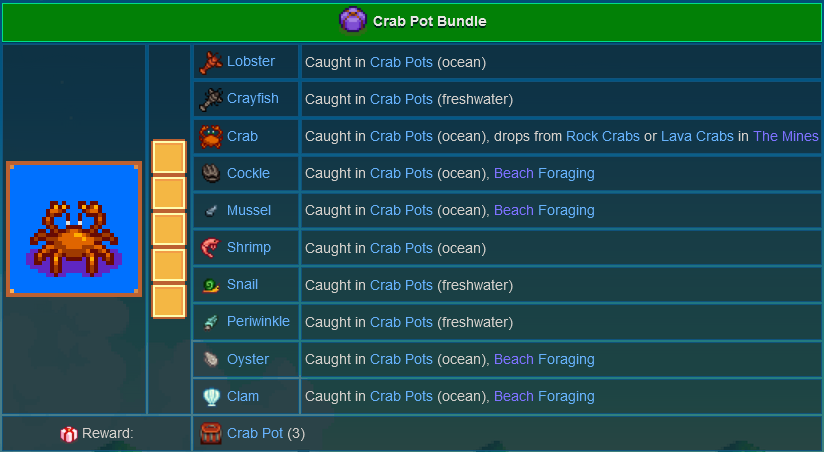Click the Crab item icon in the list
This screenshot has height=452, width=824.
[210, 136]
